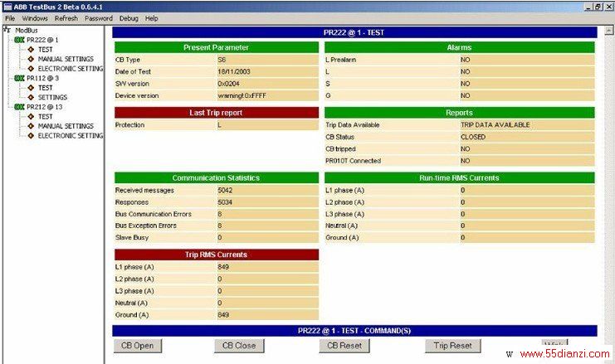Open the Windows menu
This screenshot has height=364, width=615.
[35, 18]
